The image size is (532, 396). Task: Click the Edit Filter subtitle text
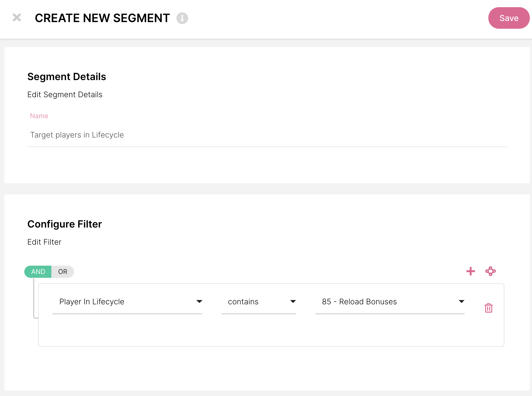(44, 242)
